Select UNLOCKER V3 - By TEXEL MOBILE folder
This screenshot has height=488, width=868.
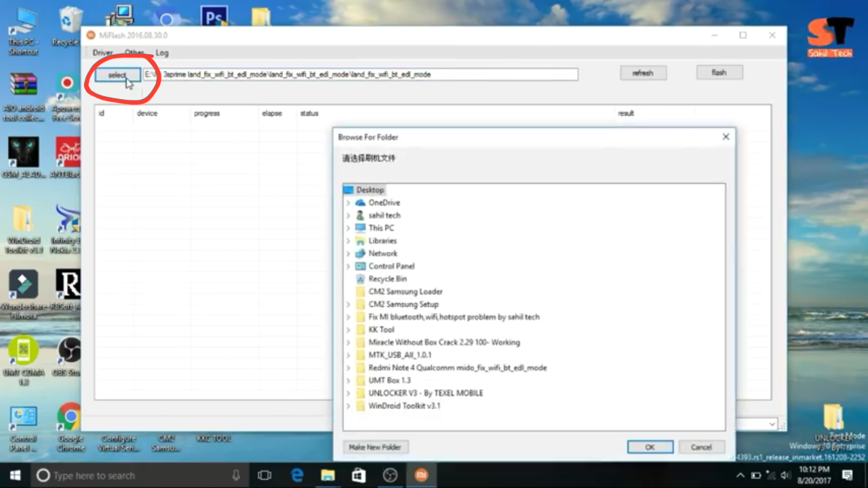point(426,393)
